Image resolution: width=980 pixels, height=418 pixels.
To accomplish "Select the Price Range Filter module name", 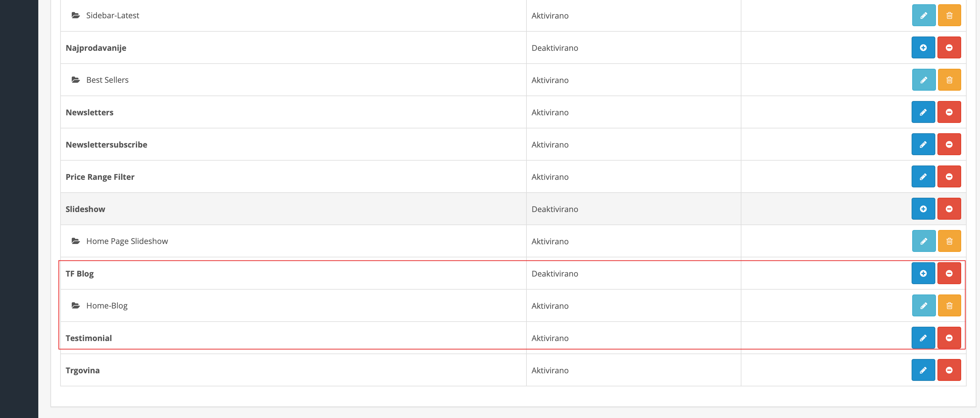I will click(100, 177).
